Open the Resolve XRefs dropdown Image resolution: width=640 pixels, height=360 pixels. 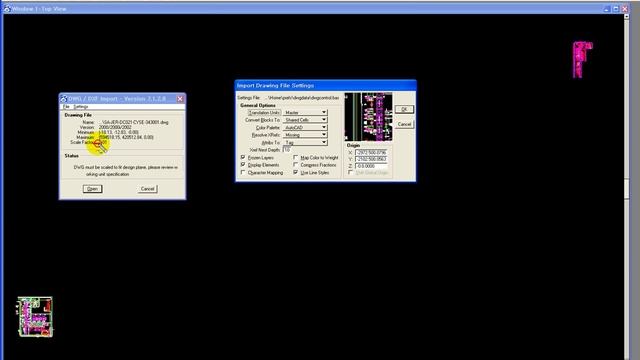pos(305,135)
